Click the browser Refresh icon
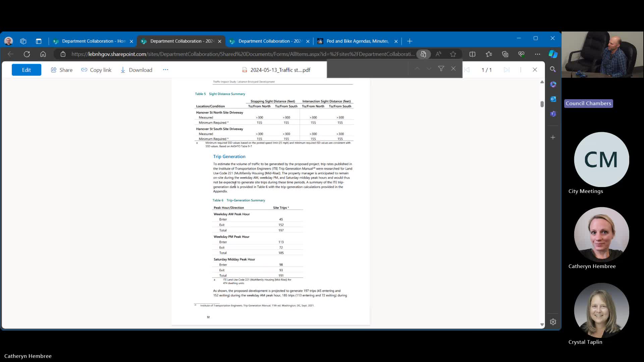Viewport: 644px width, 362px height. pos(27,54)
